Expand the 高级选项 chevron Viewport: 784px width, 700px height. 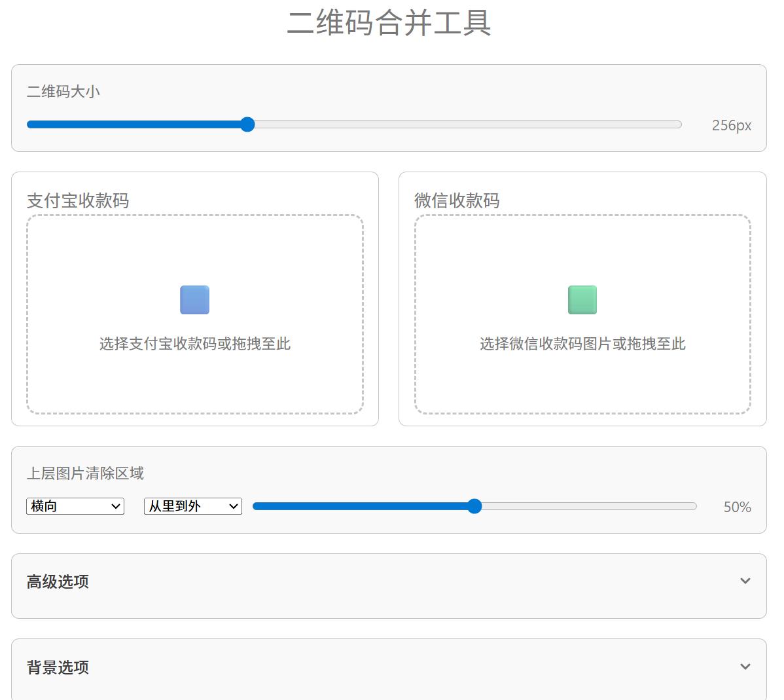point(745,581)
